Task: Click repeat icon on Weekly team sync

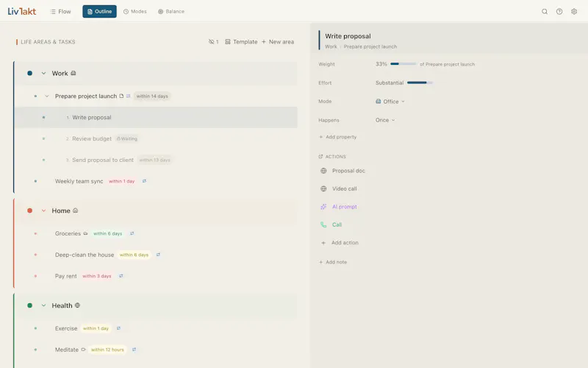Action: click(144, 181)
